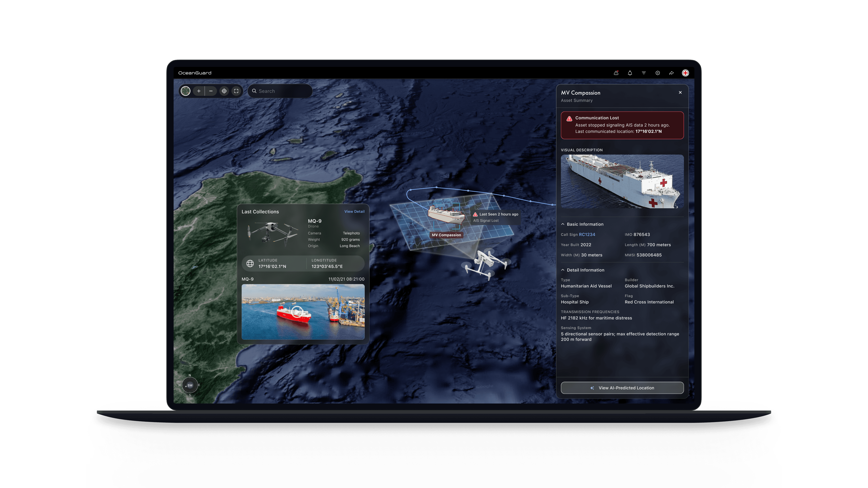Open the notifications bell
This screenshot has width=868, height=488.
630,73
